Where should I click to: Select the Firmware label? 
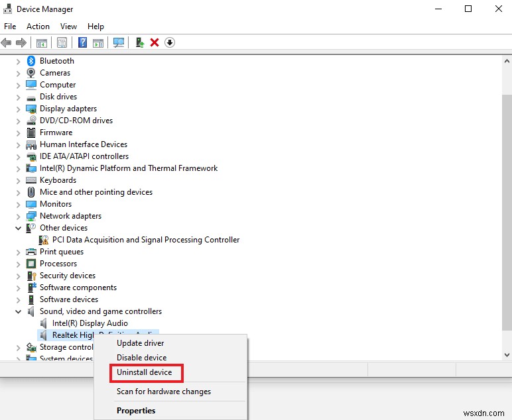(56, 132)
